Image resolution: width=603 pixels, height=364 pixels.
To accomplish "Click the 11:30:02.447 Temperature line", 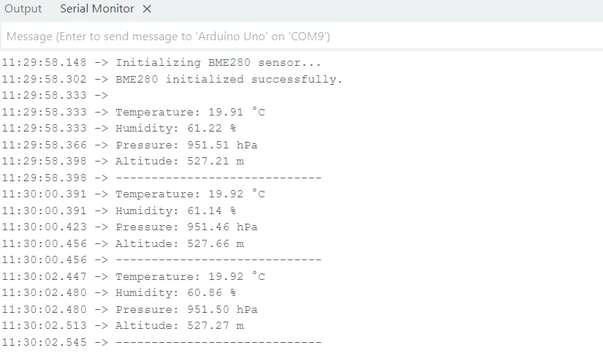I will point(190,276).
